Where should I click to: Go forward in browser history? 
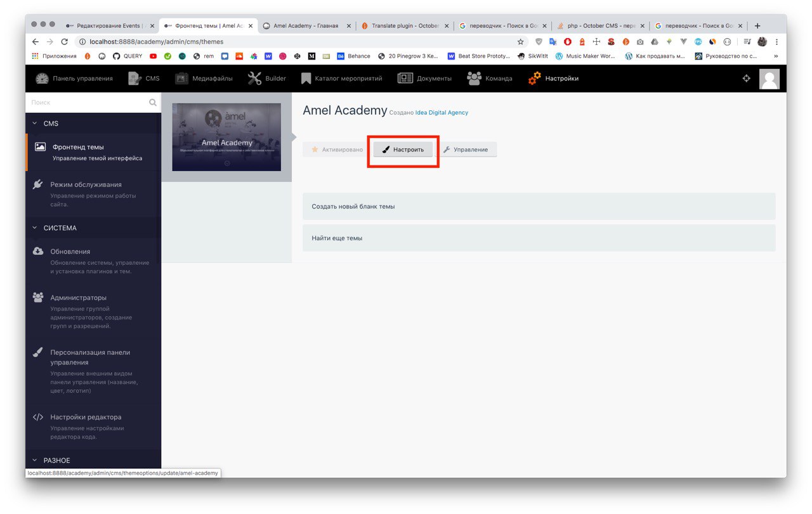(x=50, y=42)
